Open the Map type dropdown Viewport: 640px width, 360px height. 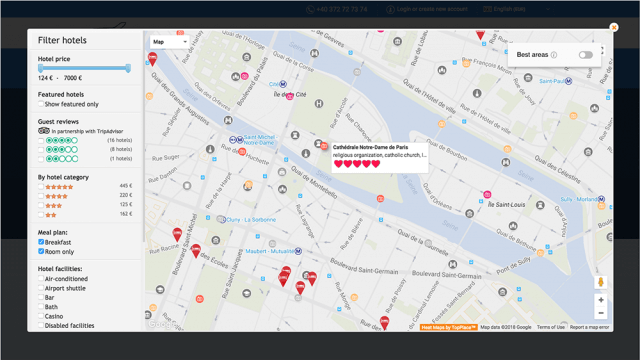click(169, 42)
